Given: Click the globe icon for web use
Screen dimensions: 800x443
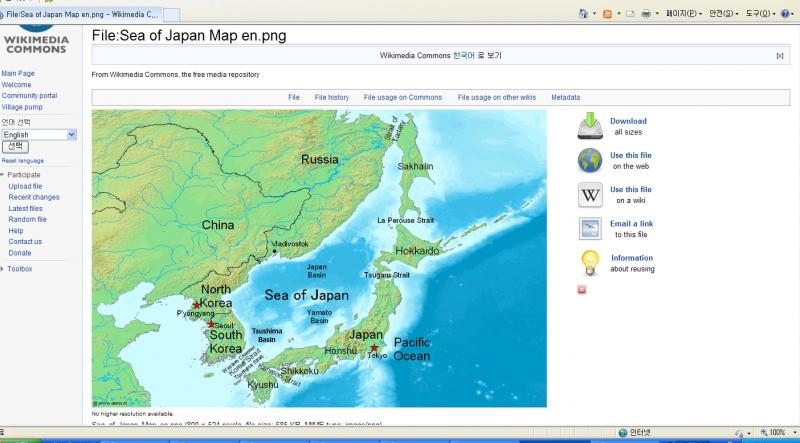Looking at the screenshot, I should tap(590, 160).
